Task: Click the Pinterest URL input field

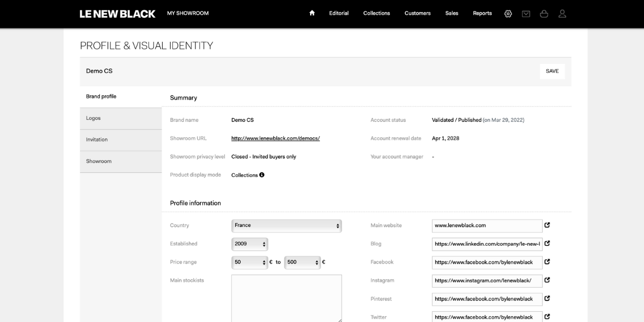Action: point(487,299)
